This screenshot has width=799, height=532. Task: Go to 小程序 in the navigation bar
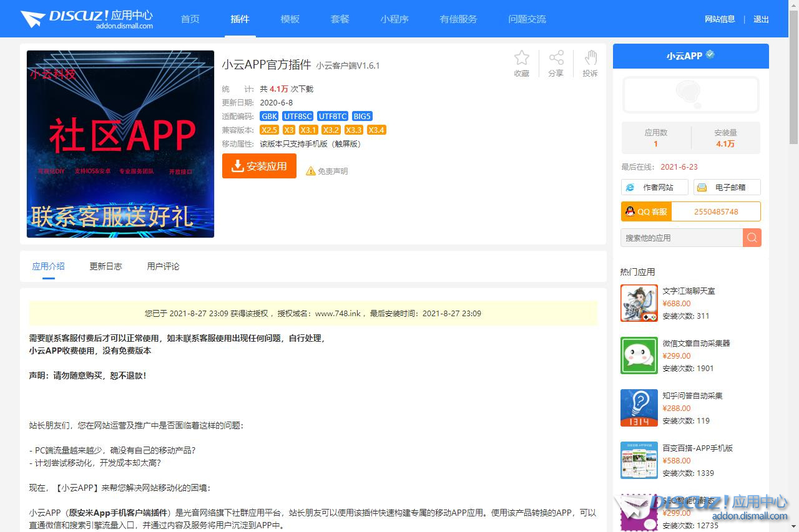tap(394, 19)
